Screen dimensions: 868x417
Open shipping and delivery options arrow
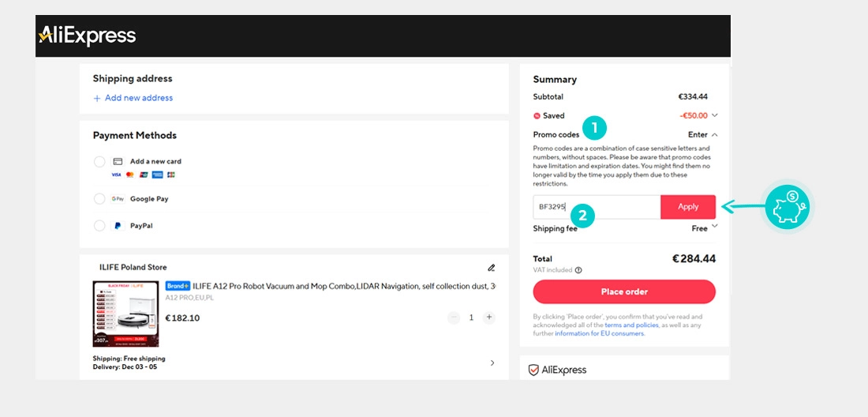[x=492, y=363]
